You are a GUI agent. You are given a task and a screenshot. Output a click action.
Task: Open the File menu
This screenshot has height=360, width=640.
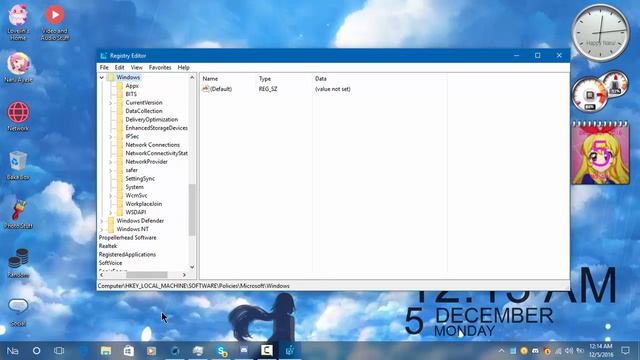(104, 67)
